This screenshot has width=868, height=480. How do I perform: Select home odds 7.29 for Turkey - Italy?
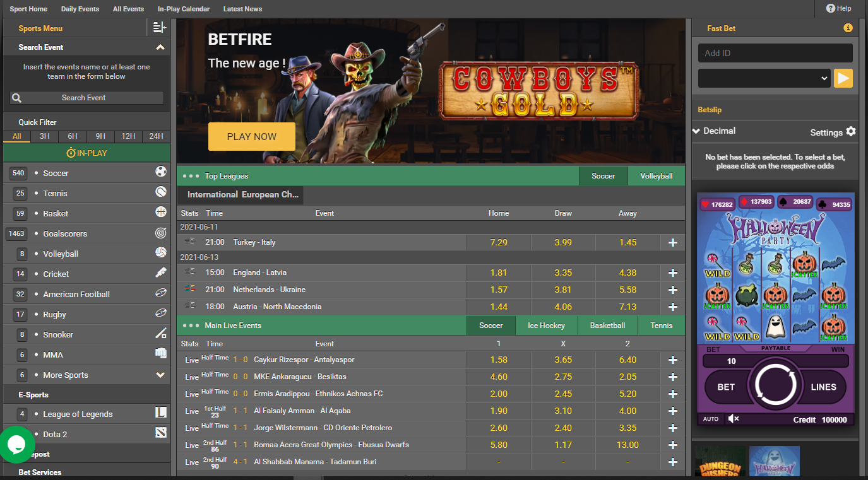pos(499,242)
